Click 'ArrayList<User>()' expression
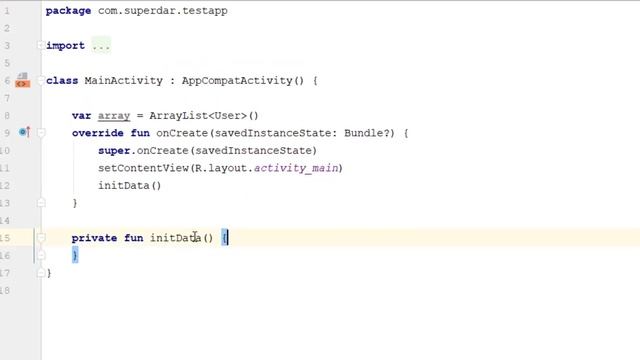640x360 pixels. tap(204, 116)
